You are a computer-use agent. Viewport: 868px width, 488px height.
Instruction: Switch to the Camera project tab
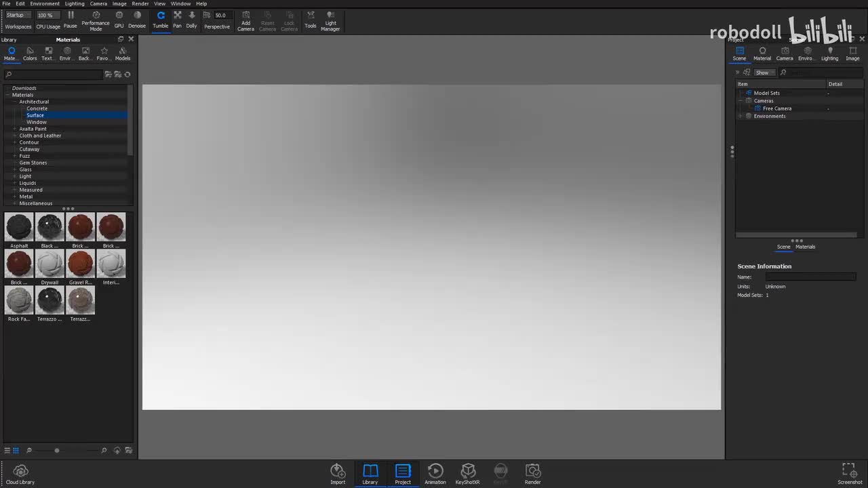[x=785, y=54]
